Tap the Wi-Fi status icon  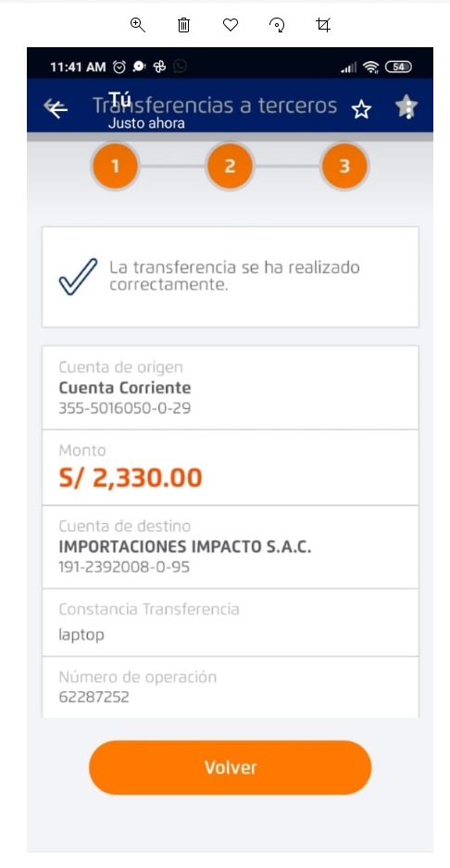pyautogui.click(x=370, y=68)
